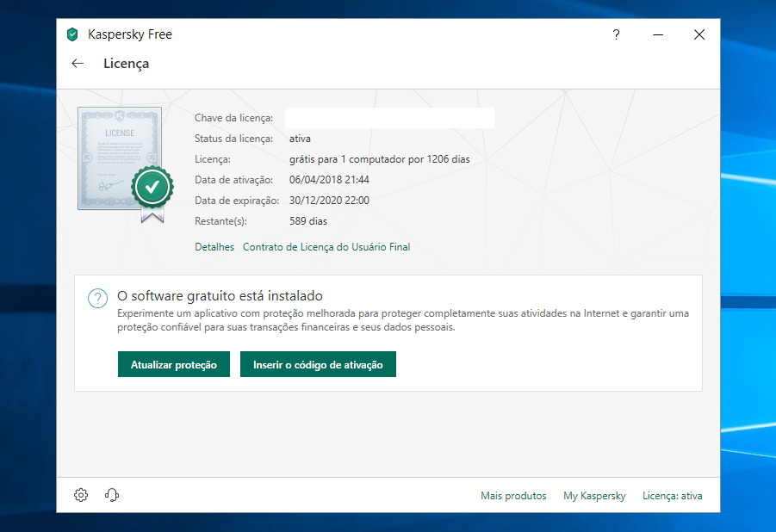The height and width of the screenshot is (532, 776).
Task: Open the Detalhes link
Action: [x=214, y=247]
